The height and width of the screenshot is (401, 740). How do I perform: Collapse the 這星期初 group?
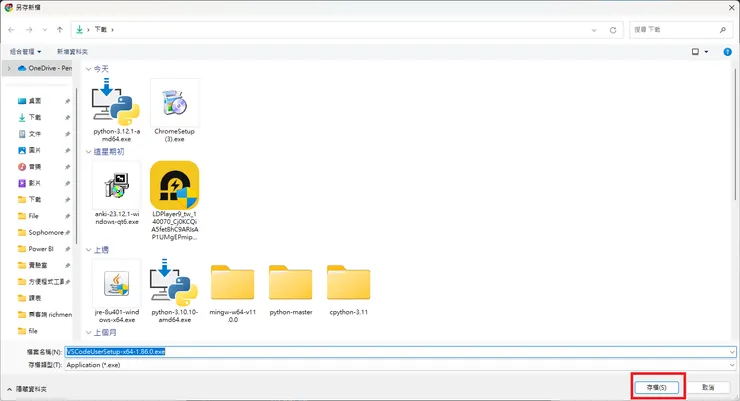88,151
